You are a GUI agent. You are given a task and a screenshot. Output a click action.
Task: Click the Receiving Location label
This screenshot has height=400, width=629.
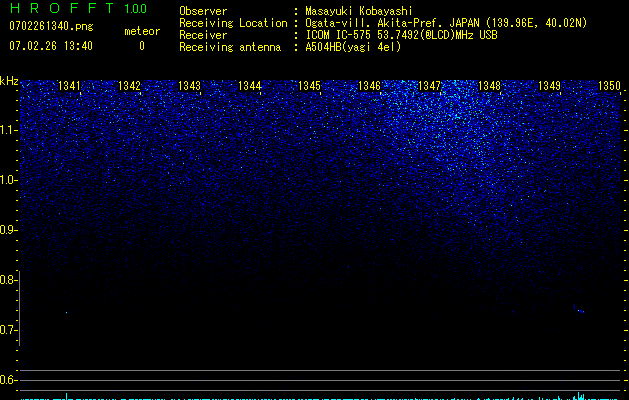tap(233, 23)
